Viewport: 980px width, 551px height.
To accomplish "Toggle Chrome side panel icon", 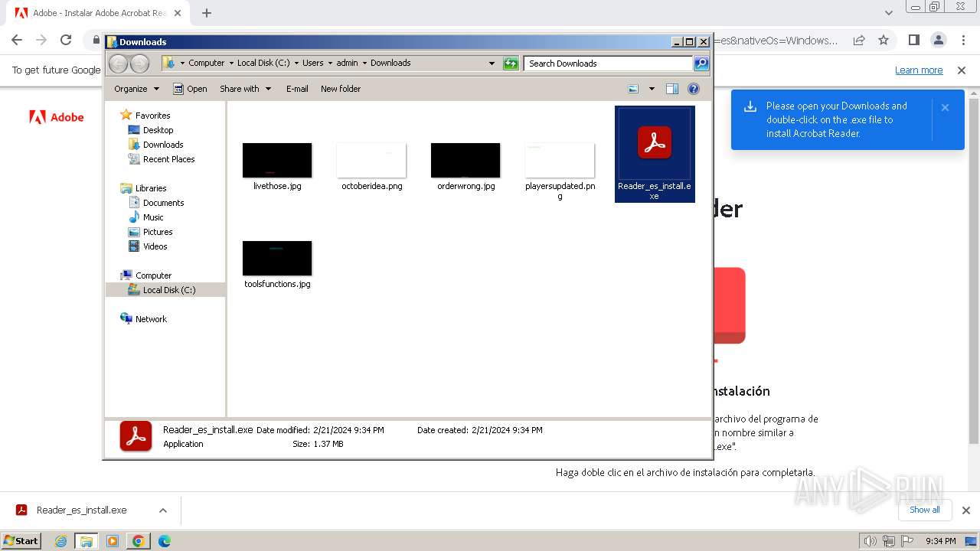I will [x=913, y=40].
